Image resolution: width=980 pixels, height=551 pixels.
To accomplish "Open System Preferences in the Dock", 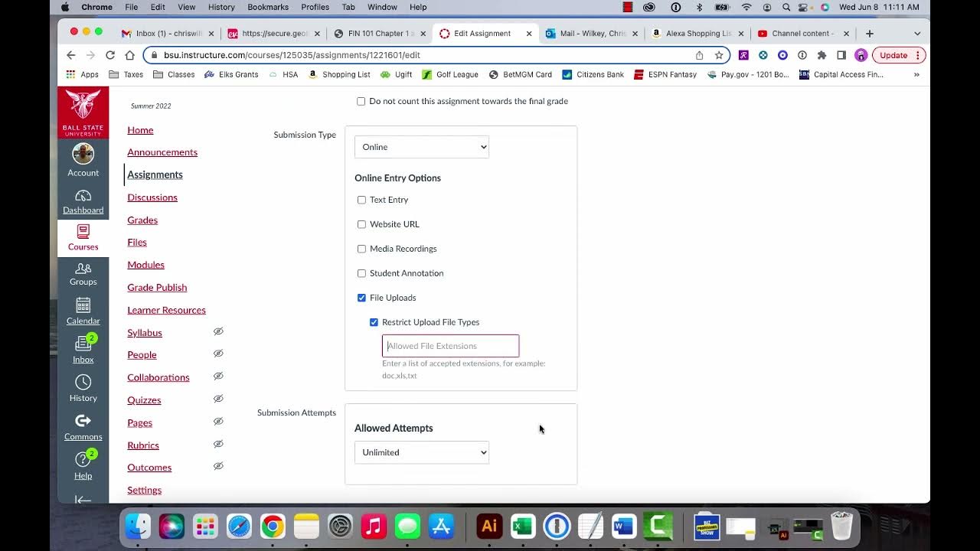I will point(340,527).
